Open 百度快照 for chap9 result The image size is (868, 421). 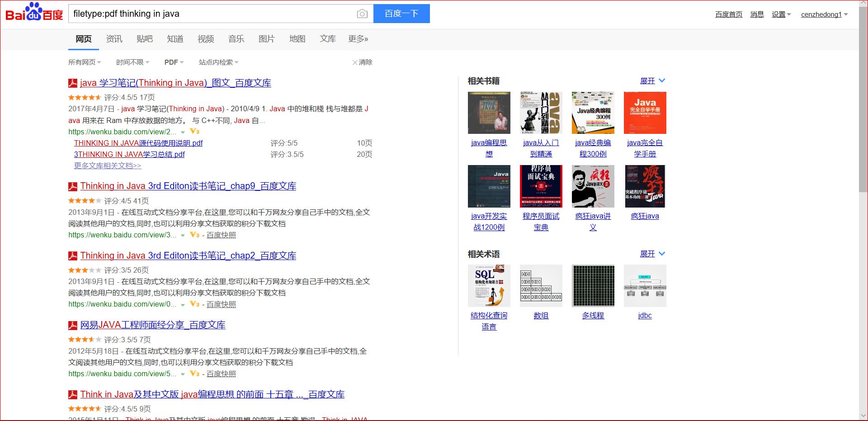click(221, 235)
